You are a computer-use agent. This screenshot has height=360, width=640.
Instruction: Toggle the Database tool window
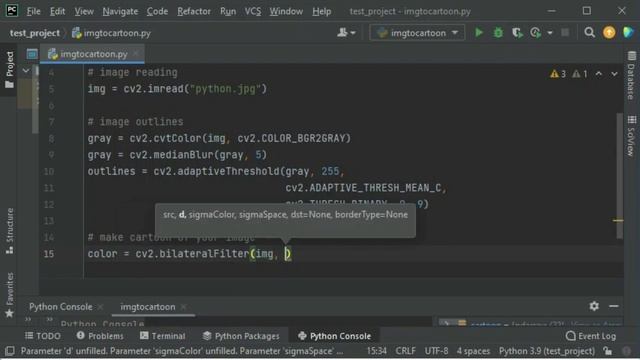point(631,76)
